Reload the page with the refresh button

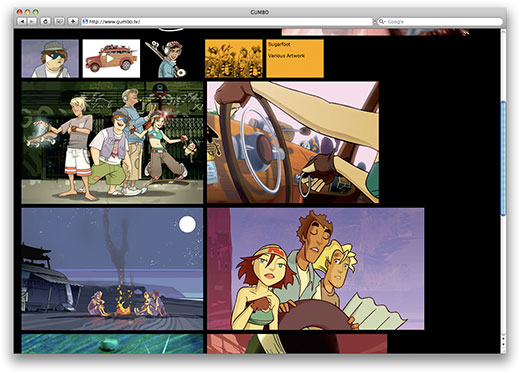[x=45, y=21]
